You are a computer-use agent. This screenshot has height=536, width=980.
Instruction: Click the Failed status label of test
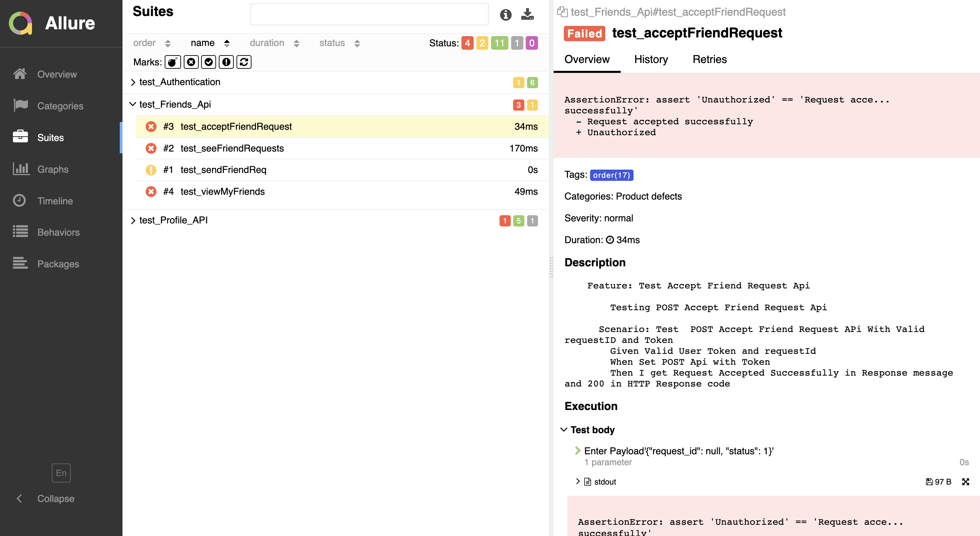point(584,33)
